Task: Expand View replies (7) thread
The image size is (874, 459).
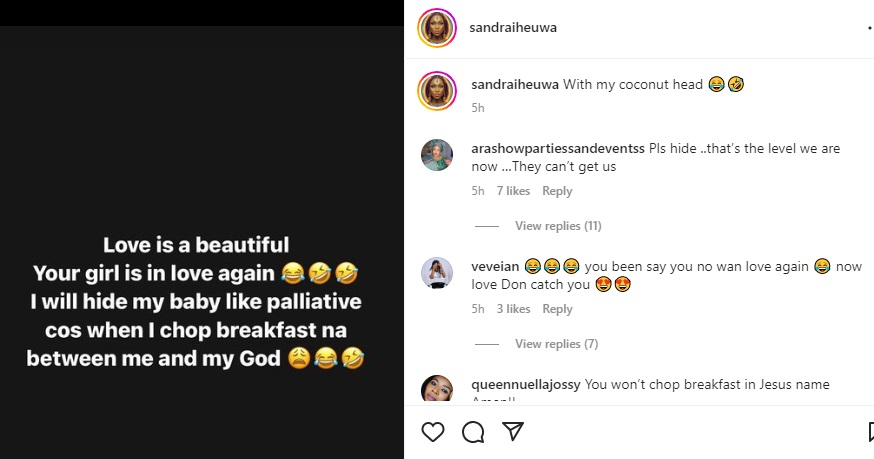Action: click(x=556, y=344)
